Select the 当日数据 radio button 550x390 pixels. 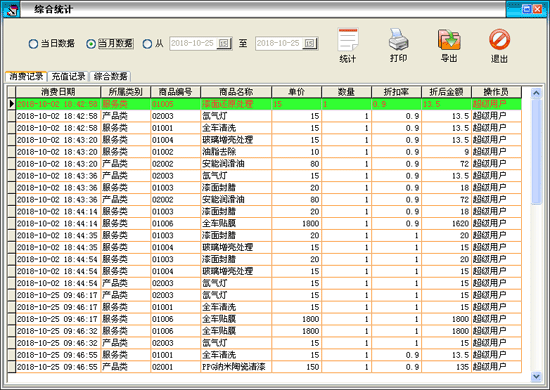pos(33,44)
